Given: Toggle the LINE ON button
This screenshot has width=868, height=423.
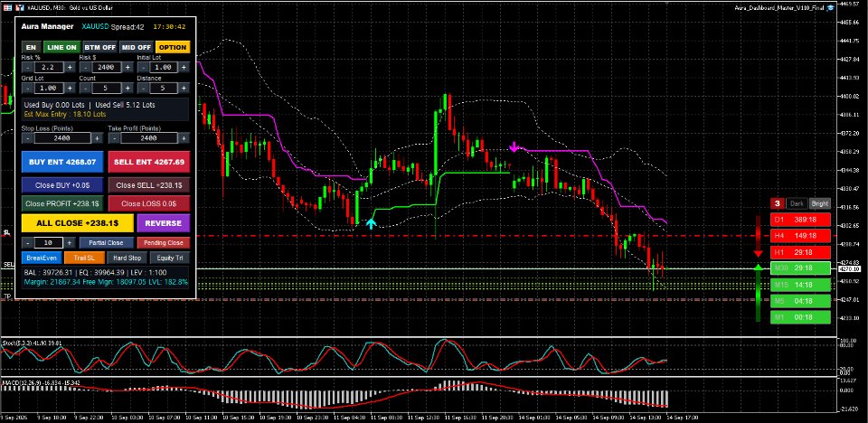Looking at the screenshot, I should coord(62,48).
